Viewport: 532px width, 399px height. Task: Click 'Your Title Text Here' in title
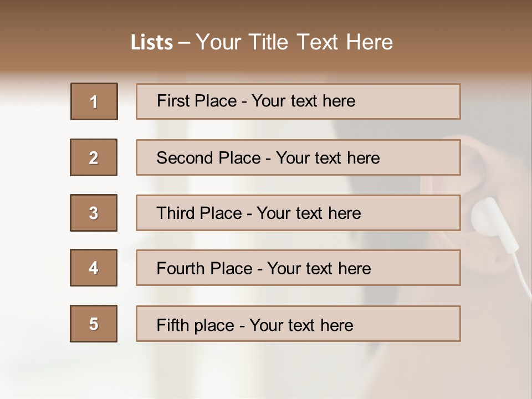(x=294, y=42)
